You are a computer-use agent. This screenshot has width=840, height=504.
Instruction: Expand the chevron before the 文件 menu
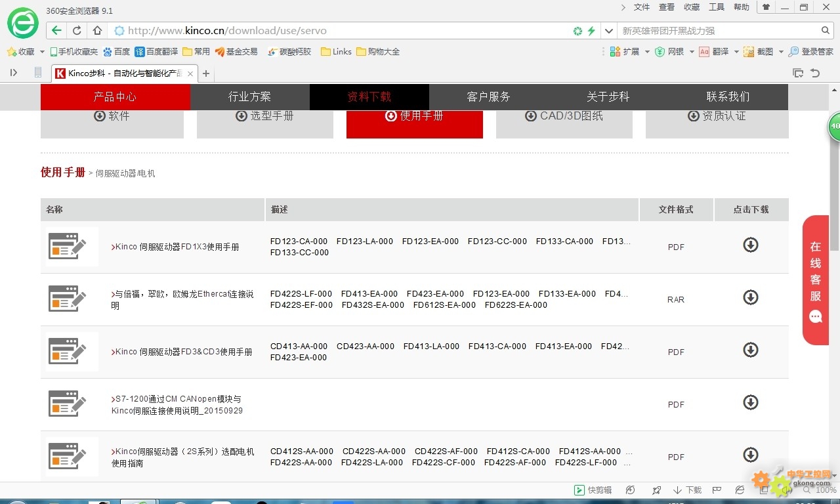coord(623,7)
